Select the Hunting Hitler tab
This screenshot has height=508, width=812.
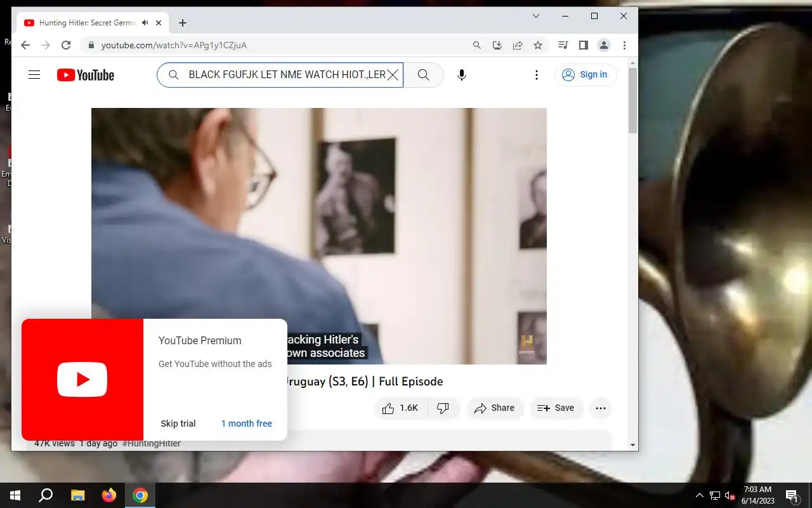coord(93,23)
